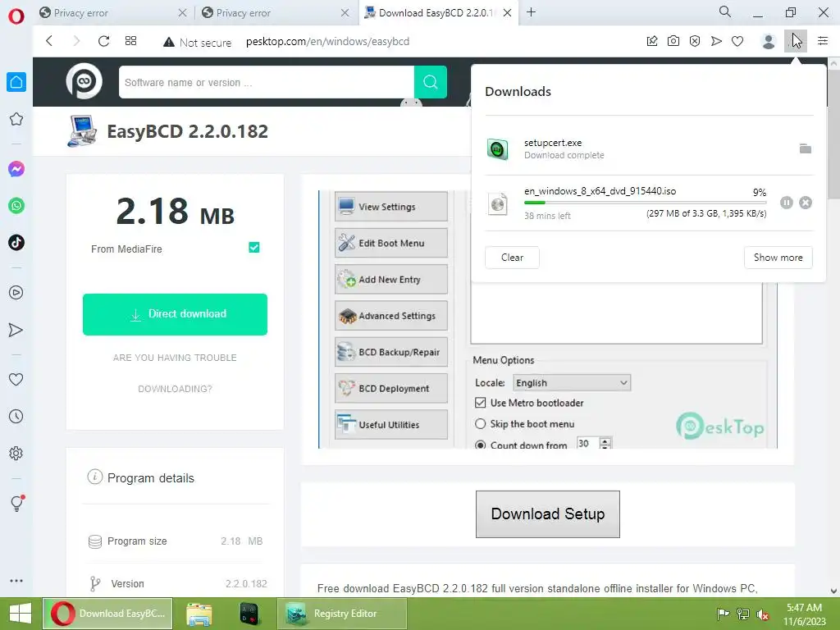Screen dimensions: 840x630
Task: Select the setupcert.exe download entry
Action: click(x=649, y=148)
